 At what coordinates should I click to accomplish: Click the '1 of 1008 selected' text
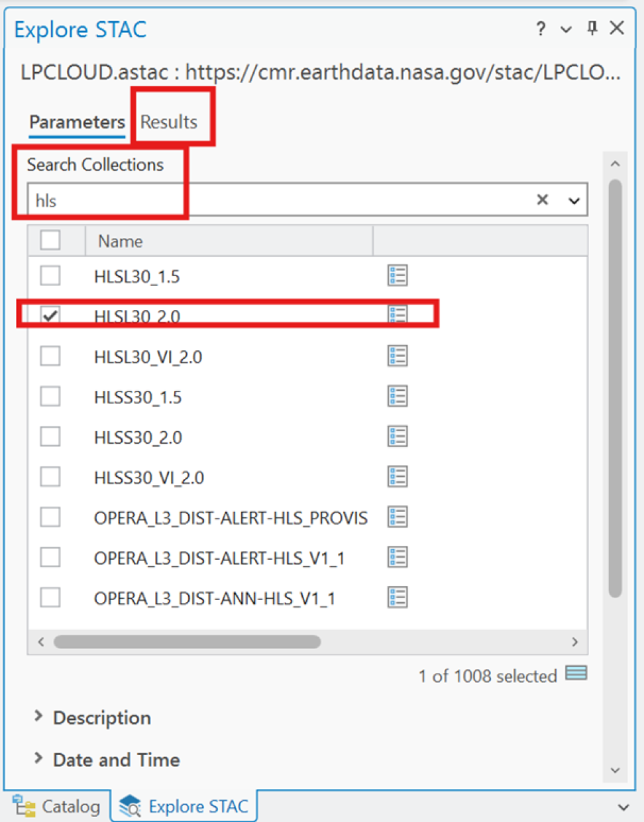[x=488, y=676]
